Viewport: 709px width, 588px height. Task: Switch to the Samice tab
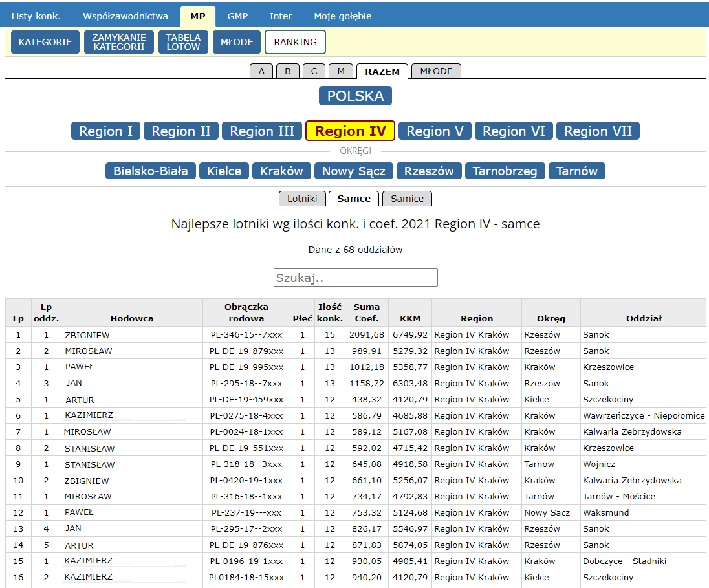[x=407, y=199]
